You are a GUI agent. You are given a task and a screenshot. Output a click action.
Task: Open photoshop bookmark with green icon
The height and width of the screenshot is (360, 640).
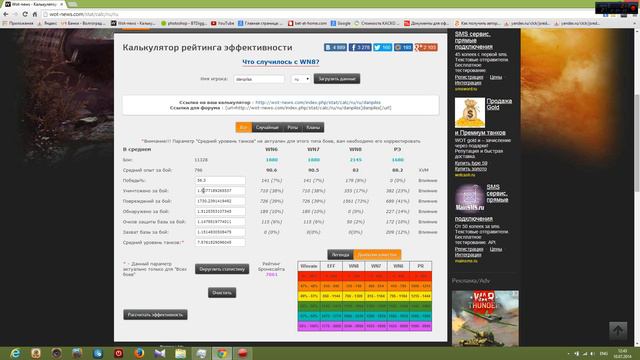184,24
